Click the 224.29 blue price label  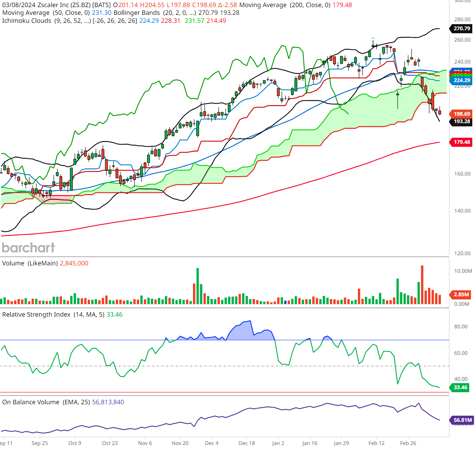pyautogui.click(x=461, y=81)
